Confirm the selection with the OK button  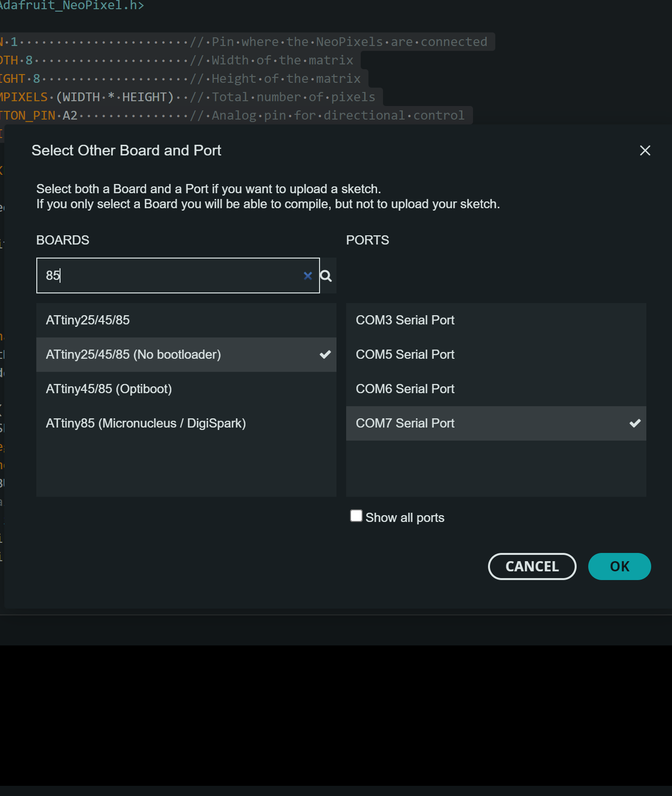[619, 566]
